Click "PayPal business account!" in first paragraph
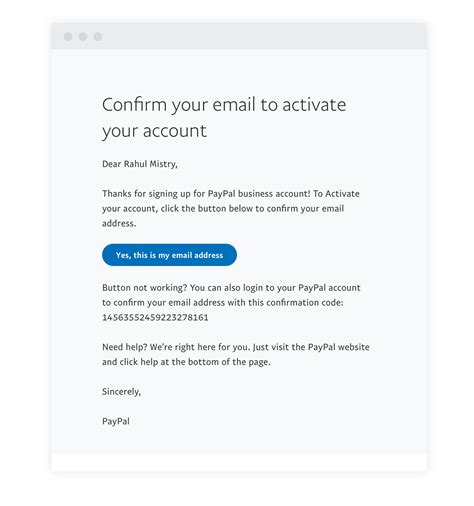 (259, 194)
